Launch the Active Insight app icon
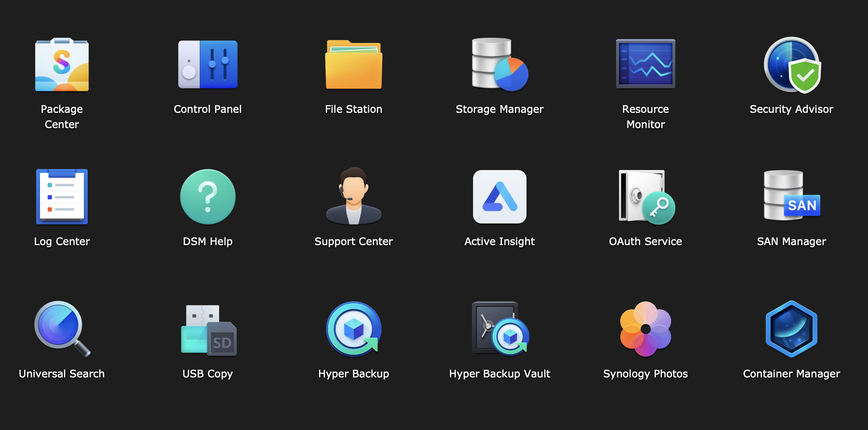Image resolution: width=868 pixels, height=430 pixels. coord(500,197)
